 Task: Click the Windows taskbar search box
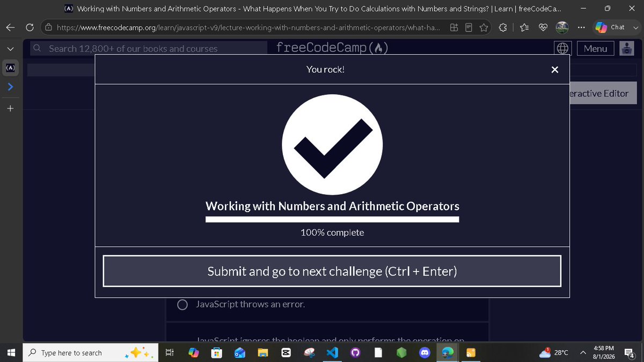tap(91, 352)
